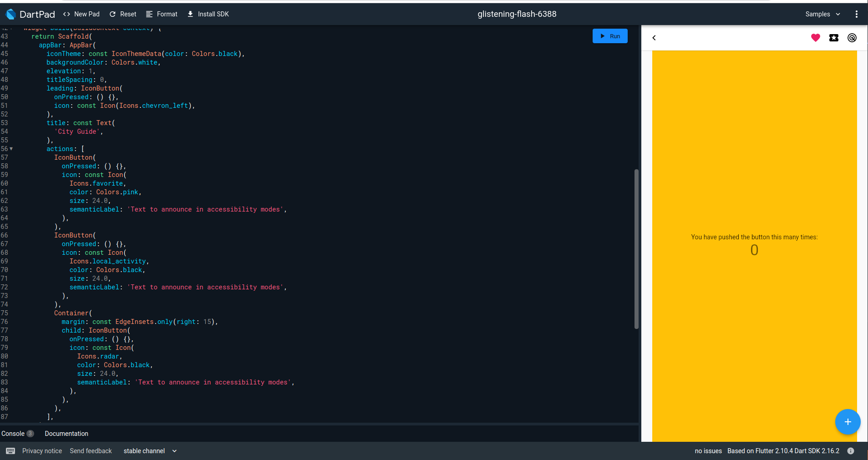Click the counter value 0 in preview
Image resolution: width=868 pixels, height=460 pixels.
coord(754,250)
